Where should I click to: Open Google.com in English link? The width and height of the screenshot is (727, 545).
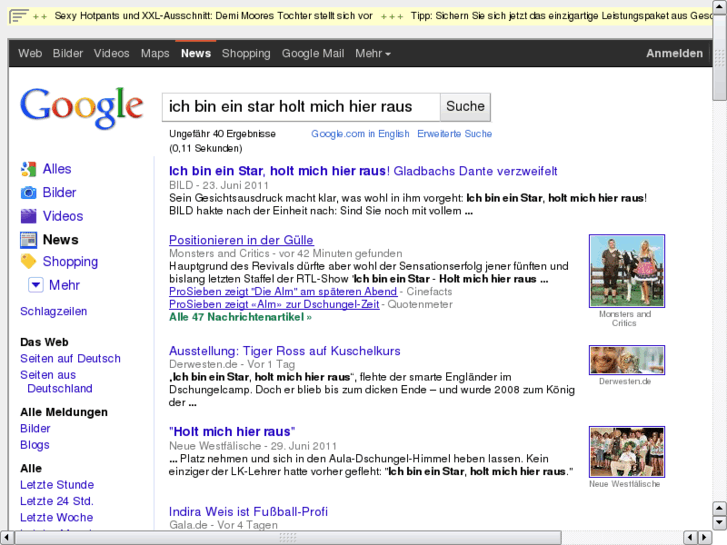[360, 134]
